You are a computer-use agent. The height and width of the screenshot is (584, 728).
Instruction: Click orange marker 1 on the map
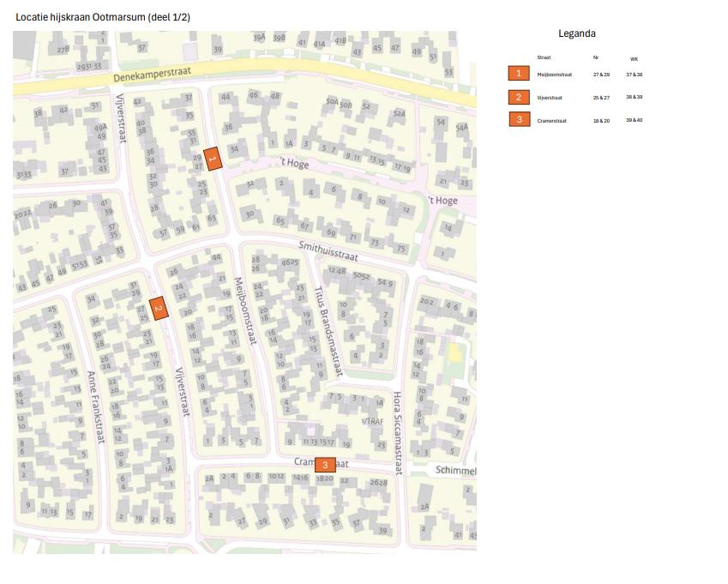213,158
